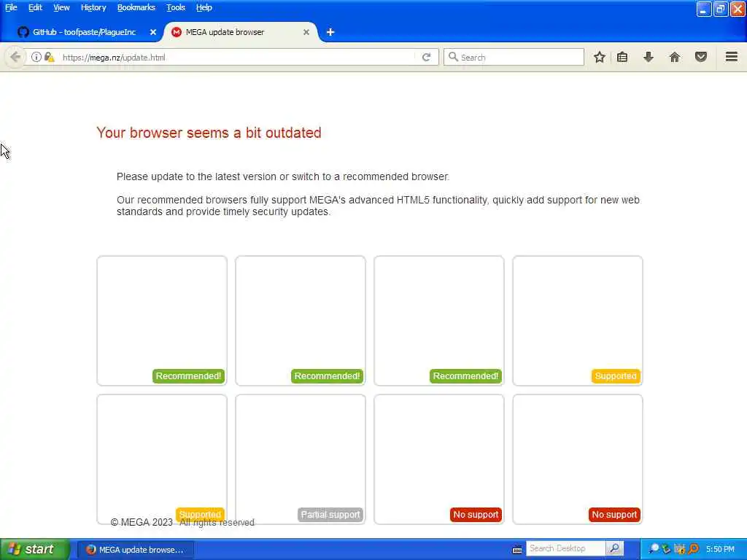Open the on-screen keyboard taskbar icon
The width and height of the screenshot is (747, 560).
point(517,550)
